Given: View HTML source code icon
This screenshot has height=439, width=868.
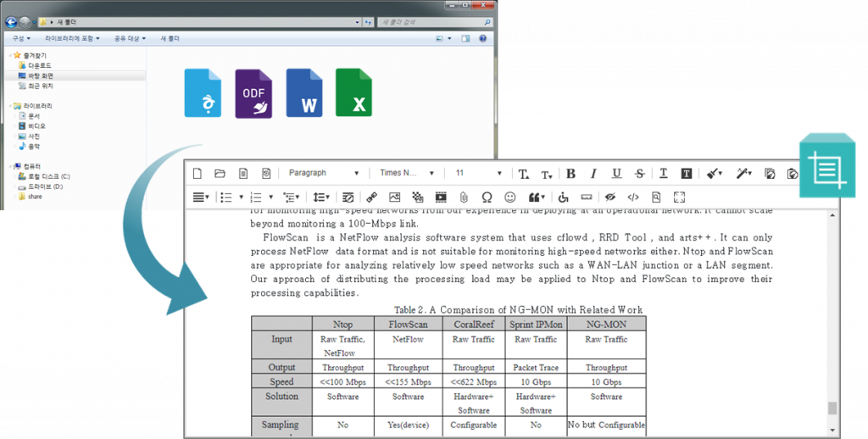Looking at the screenshot, I should point(633,197).
